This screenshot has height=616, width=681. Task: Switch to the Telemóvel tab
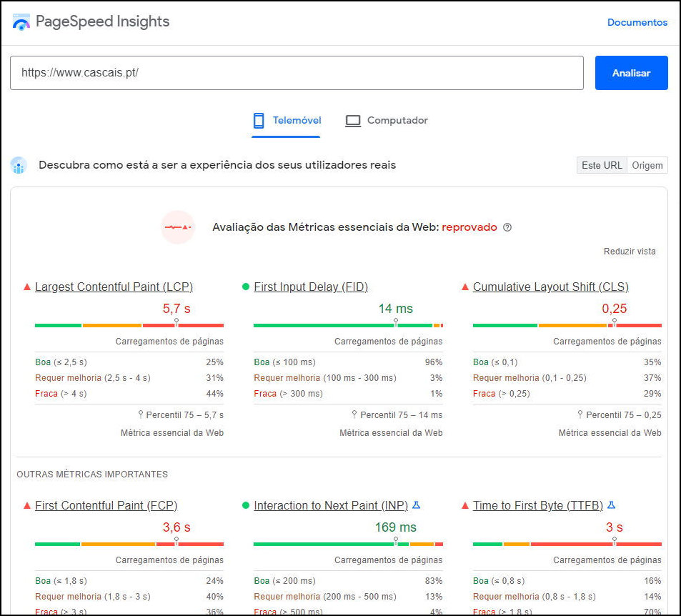pyautogui.click(x=287, y=121)
